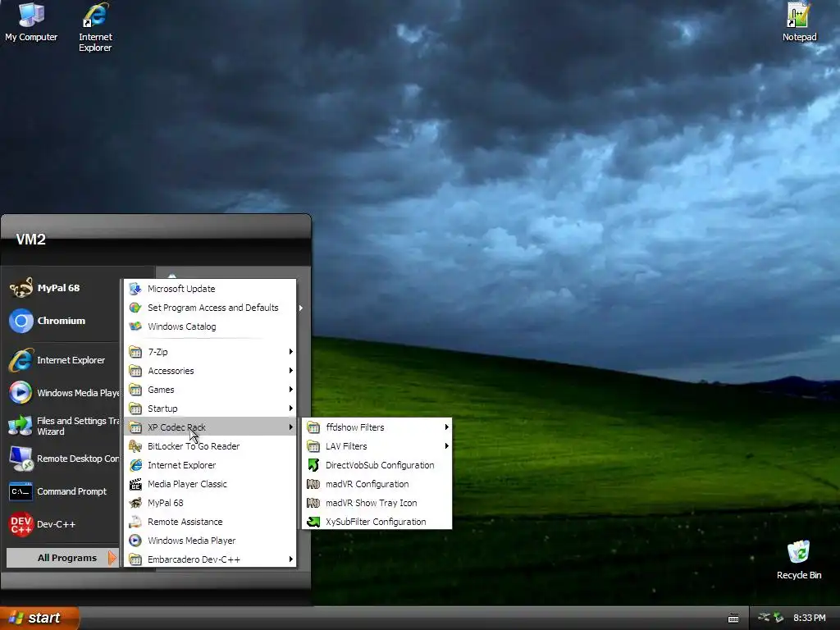Screen dimensions: 840x630
Task: Click the Windows Catalog icon
Action: click(x=135, y=326)
